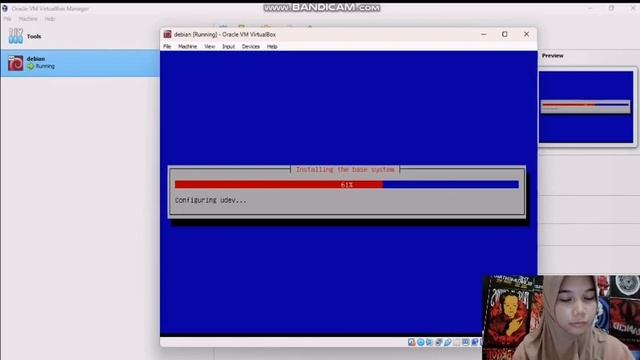
Task: Open the Devices menu in debian VM window
Action: tap(251, 47)
